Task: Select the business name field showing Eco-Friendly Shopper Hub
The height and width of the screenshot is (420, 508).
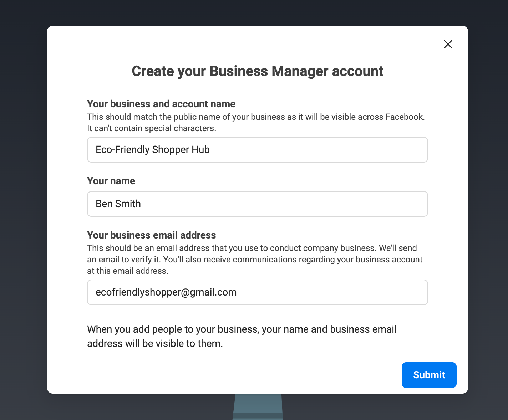Action: click(x=257, y=150)
